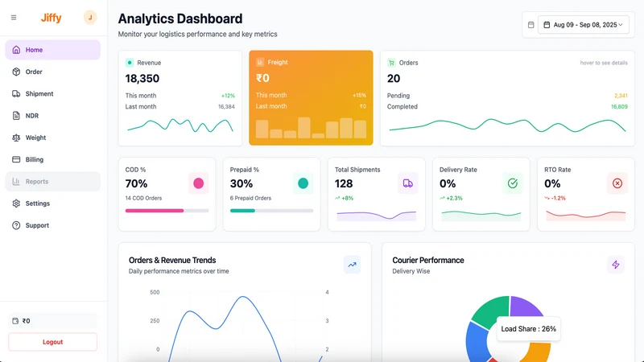Click the Settings gear icon
The width and height of the screenshot is (644, 362).
pyautogui.click(x=16, y=204)
